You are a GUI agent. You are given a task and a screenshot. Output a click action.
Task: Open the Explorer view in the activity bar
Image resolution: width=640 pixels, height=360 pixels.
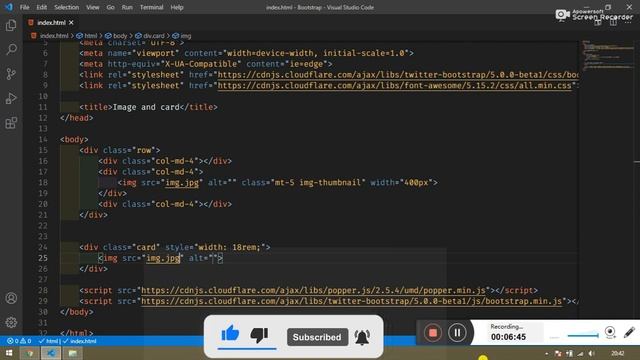[x=11, y=25]
